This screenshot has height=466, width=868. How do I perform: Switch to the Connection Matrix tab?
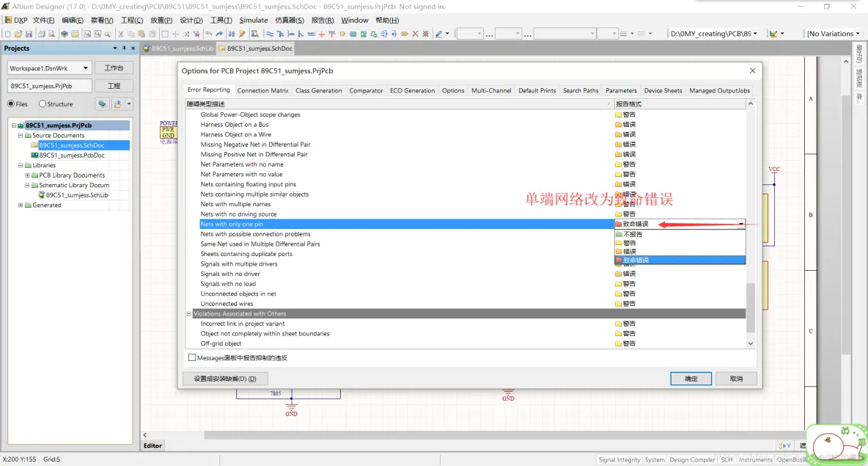pos(262,90)
